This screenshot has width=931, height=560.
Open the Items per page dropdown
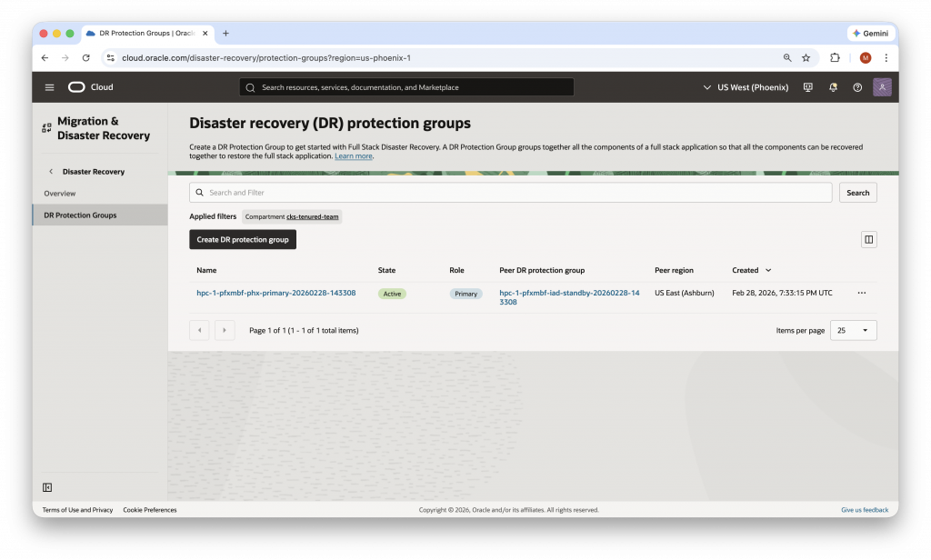point(853,330)
